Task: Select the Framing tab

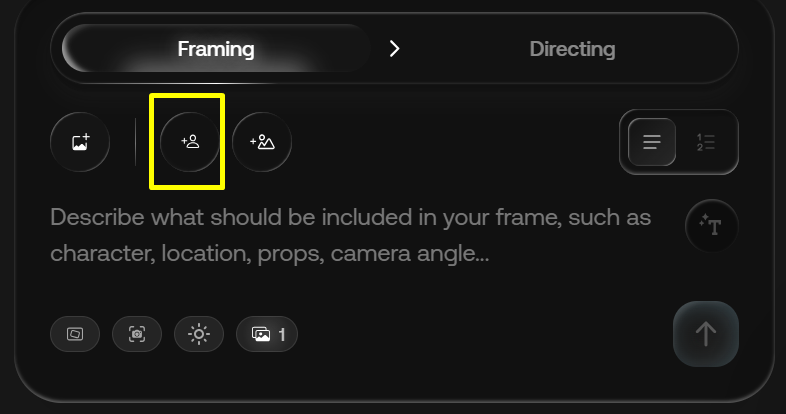Action: tap(216, 48)
